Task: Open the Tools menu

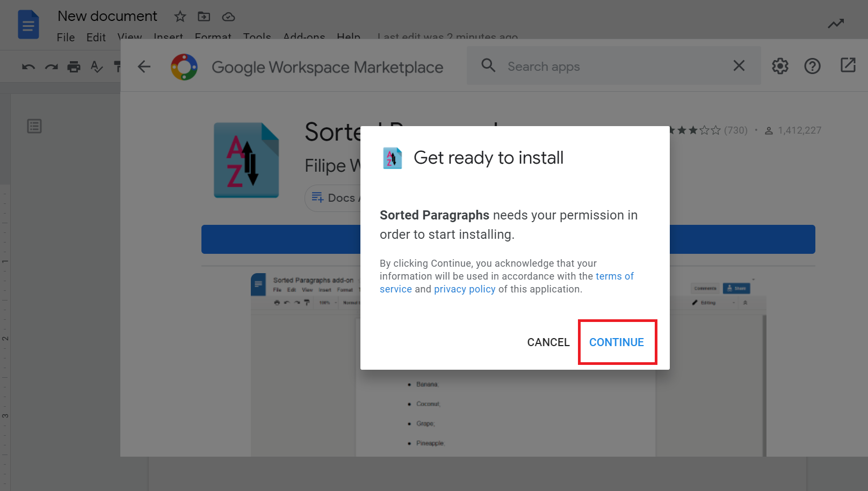Action: tap(257, 36)
